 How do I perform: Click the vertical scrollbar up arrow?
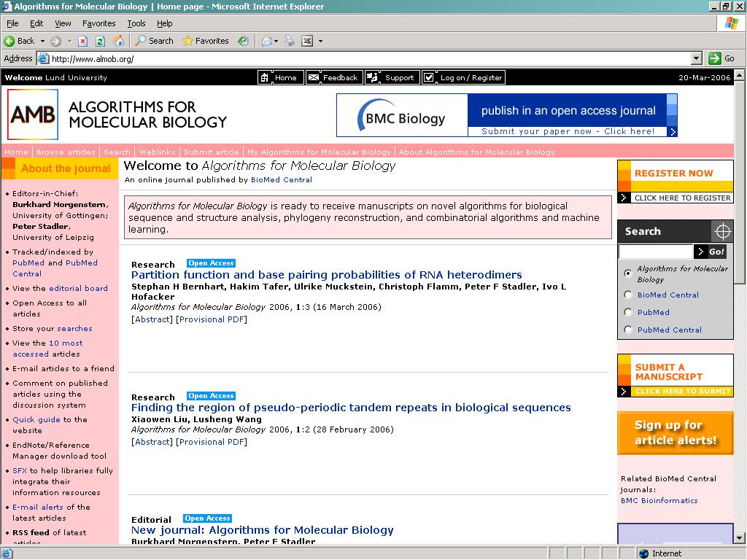pos(739,75)
